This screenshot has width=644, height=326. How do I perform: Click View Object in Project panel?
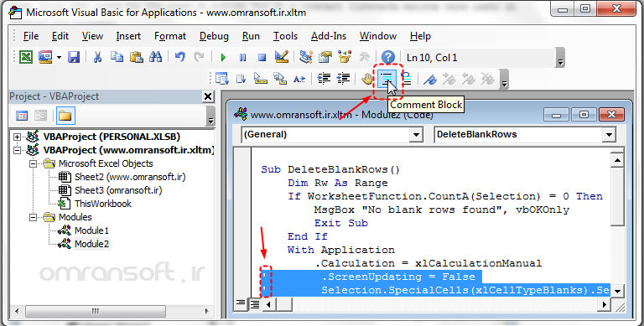[x=40, y=116]
